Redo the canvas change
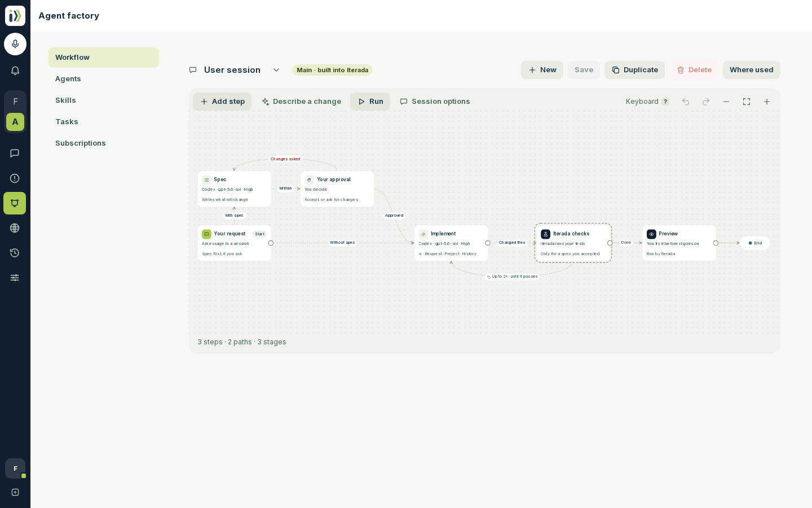The height and width of the screenshot is (508, 812). tap(706, 102)
